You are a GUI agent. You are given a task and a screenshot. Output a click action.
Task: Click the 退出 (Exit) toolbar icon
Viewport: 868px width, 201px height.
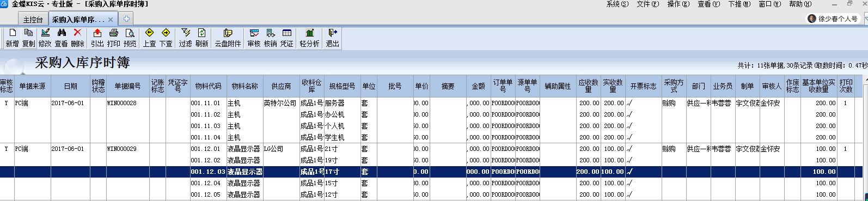click(x=332, y=38)
